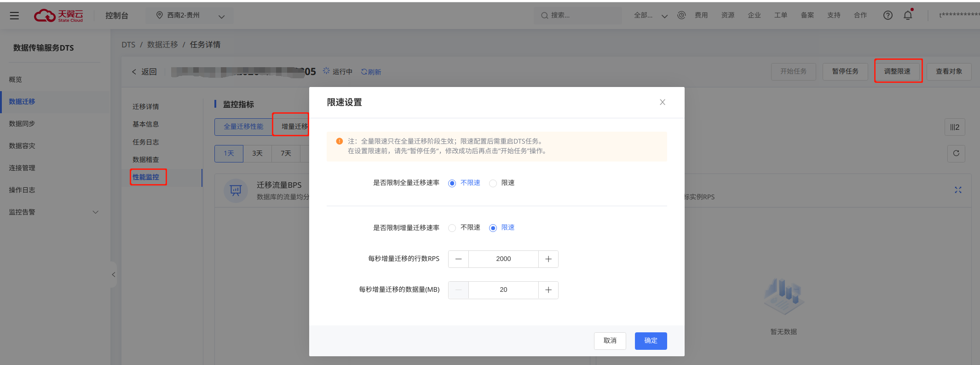Click the circular refresh icon on the right panel
This screenshot has height=365, width=980.
(956, 153)
